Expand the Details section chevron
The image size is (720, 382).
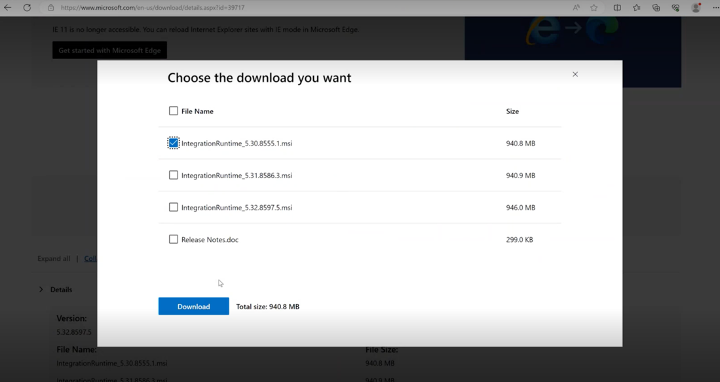tap(41, 289)
